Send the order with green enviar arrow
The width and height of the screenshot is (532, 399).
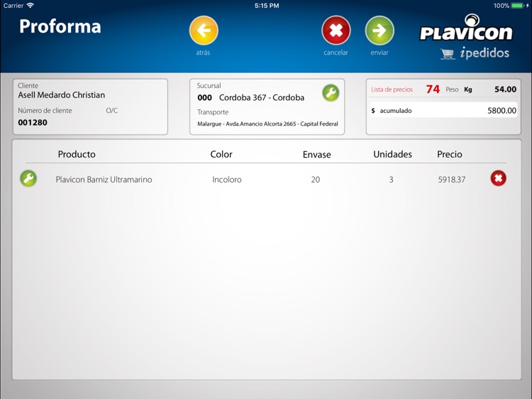coord(379,31)
